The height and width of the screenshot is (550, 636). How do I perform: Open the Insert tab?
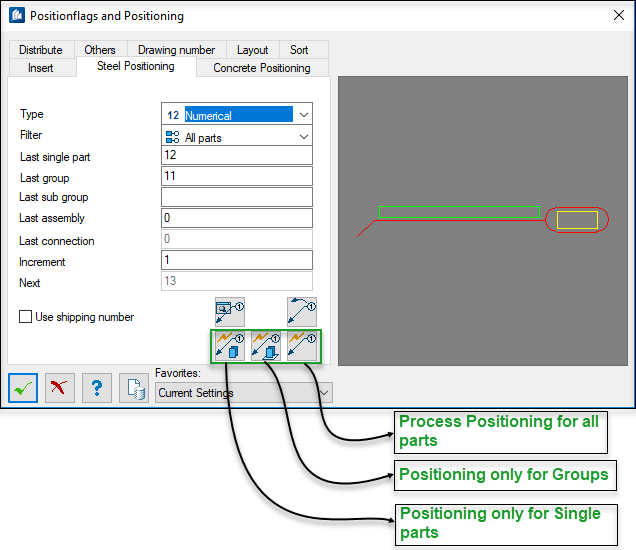[x=41, y=68]
